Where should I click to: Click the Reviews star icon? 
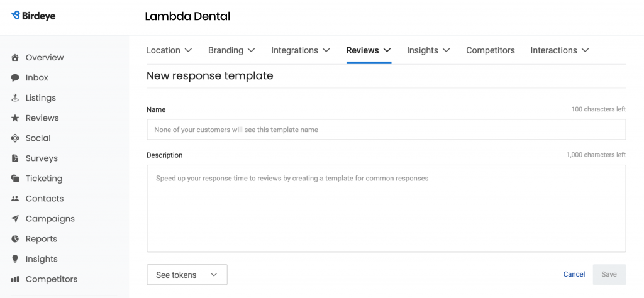click(x=15, y=118)
